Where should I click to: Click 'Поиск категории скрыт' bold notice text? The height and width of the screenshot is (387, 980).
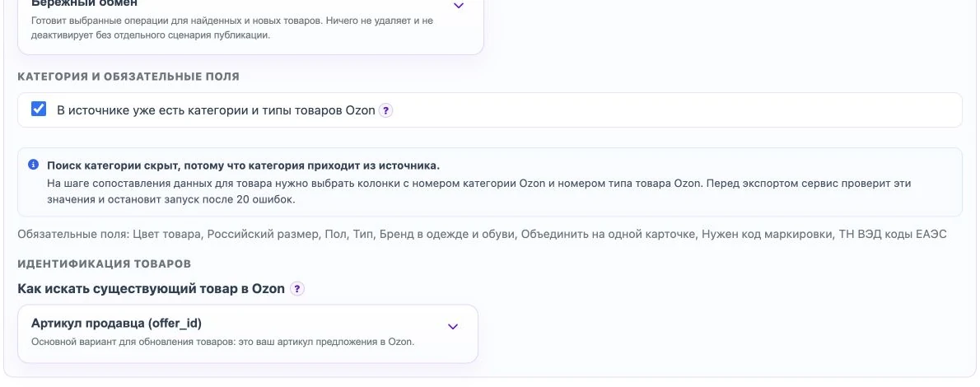tap(243, 166)
